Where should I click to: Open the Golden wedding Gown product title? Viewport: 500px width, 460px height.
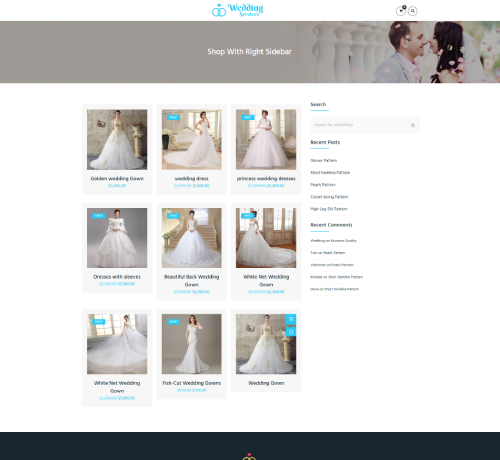coord(117,179)
